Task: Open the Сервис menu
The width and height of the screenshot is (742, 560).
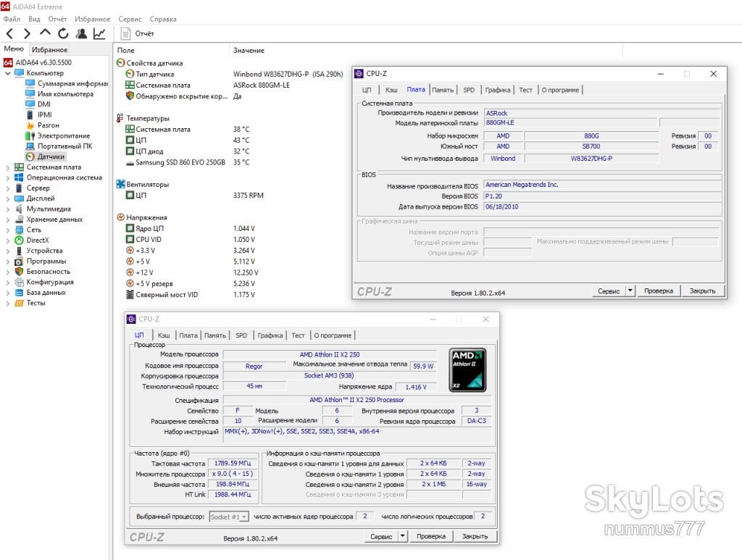Action: [130, 19]
